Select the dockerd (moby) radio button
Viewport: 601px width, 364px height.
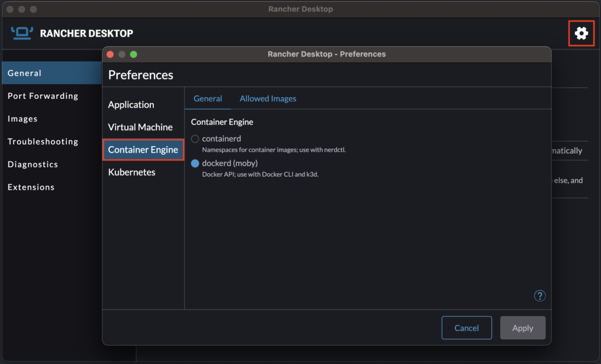(x=195, y=163)
